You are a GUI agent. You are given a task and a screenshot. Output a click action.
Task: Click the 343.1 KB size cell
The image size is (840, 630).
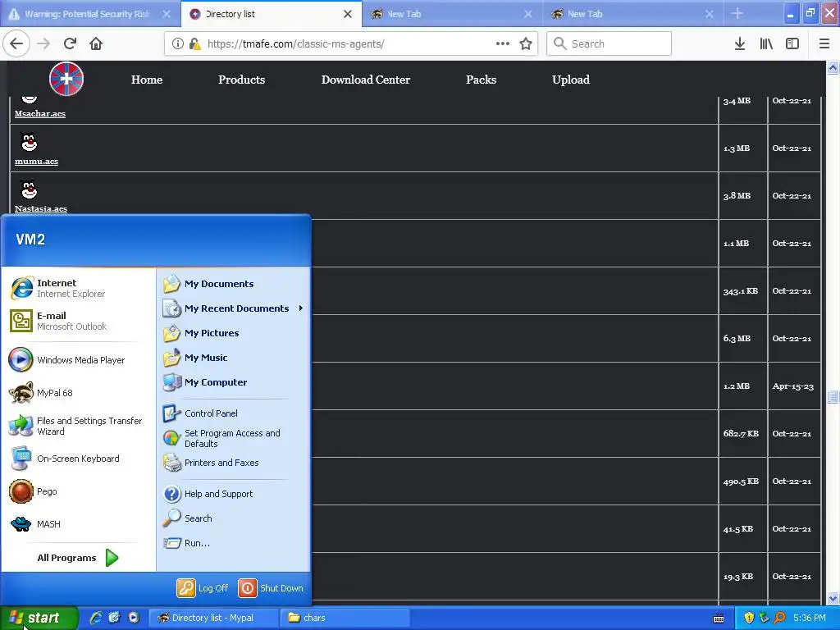741,291
